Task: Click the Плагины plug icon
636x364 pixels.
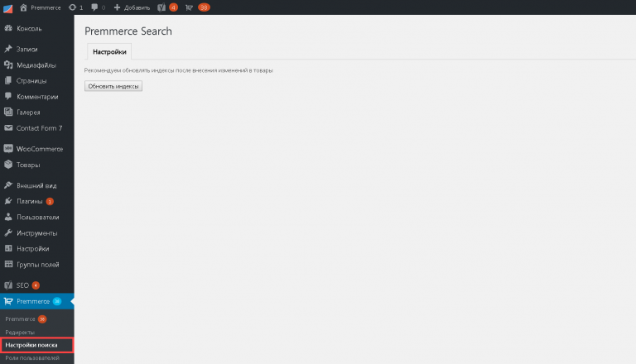Action: [8, 201]
